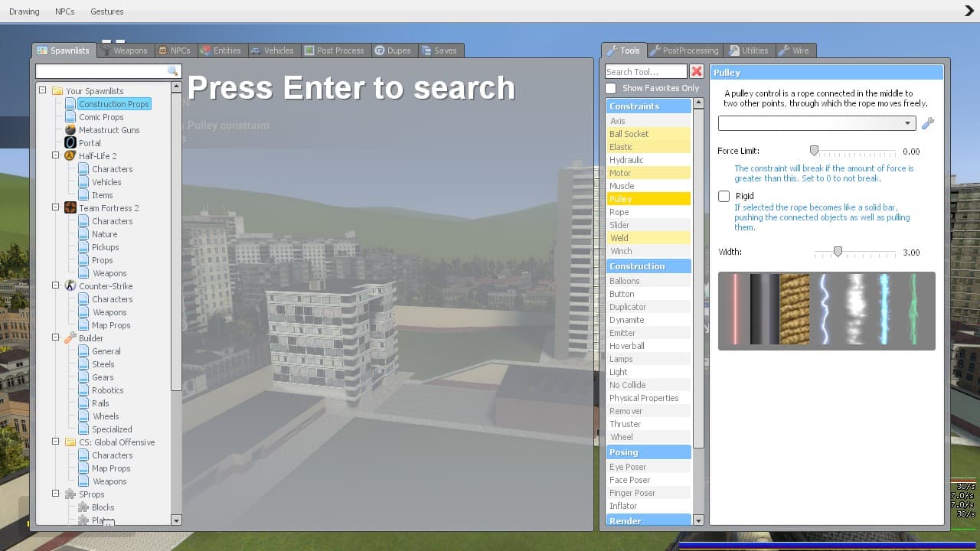Screen dimensions: 980x551
Task: Enable Show Favorites Only checkbox
Action: 611,88
